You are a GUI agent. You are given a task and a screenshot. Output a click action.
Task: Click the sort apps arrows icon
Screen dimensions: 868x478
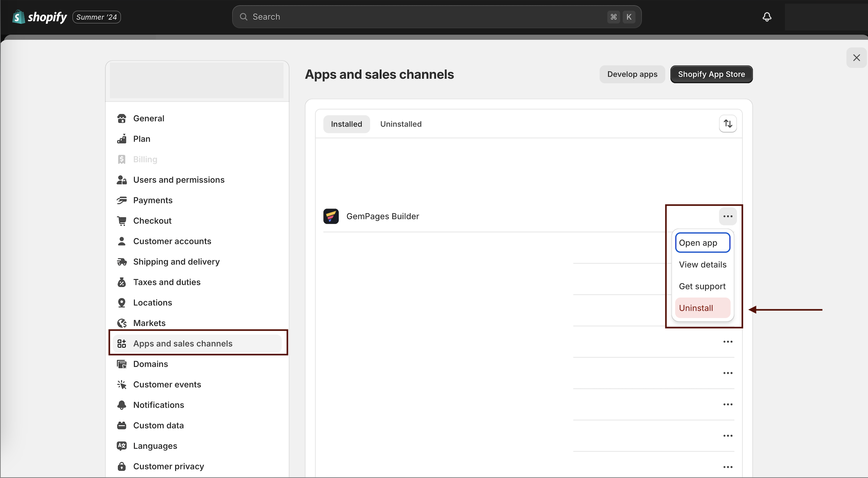[x=728, y=124]
